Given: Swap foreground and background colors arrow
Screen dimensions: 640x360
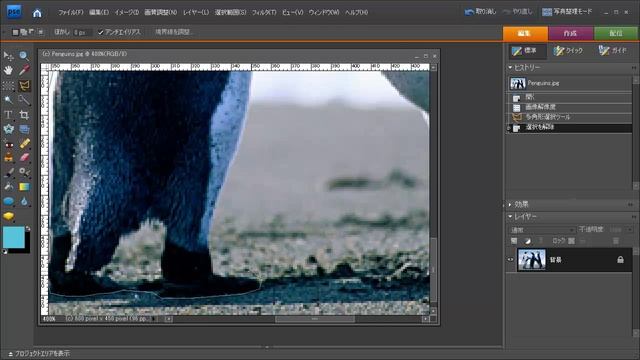Looking at the screenshot, I should [28, 229].
